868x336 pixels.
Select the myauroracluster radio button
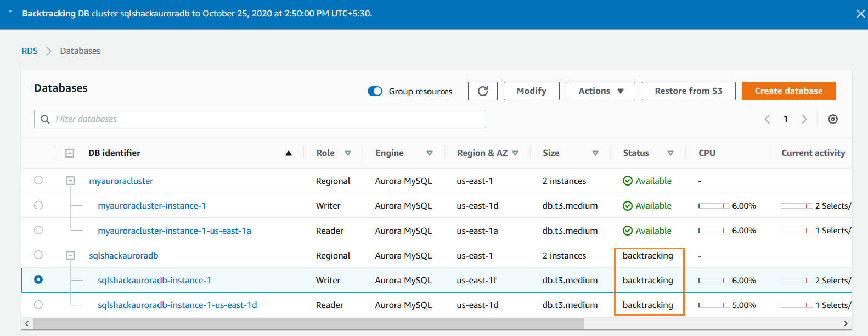tap(38, 180)
